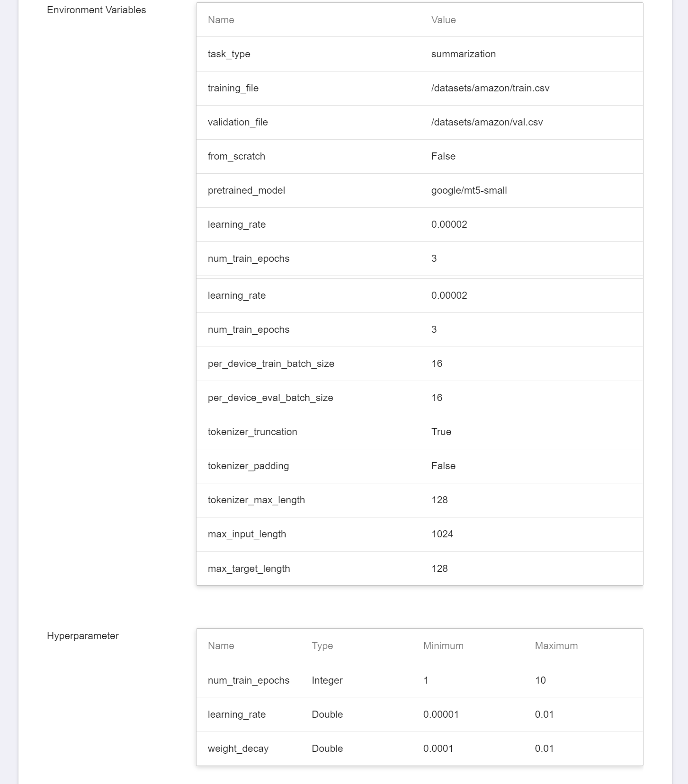This screenshot has height=784, width=688.
Task: Select the per_device_train_batch_size row
Action: click(x=420, y=364)
